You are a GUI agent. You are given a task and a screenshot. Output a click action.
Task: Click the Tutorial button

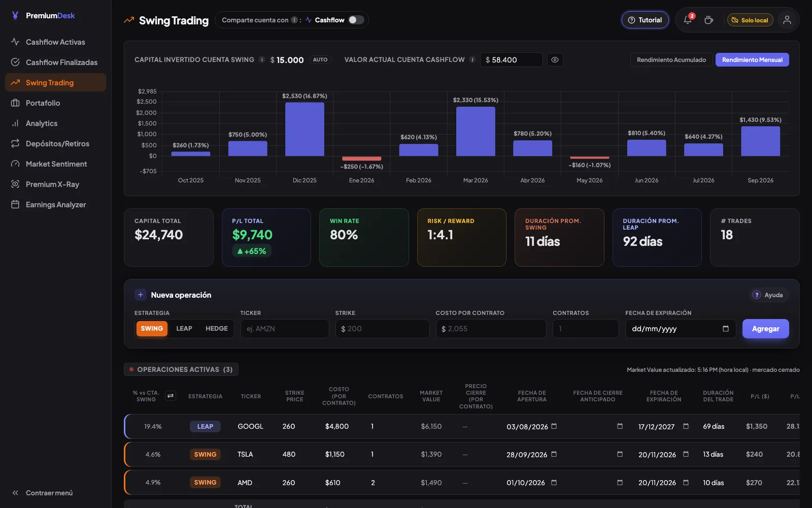645,20
